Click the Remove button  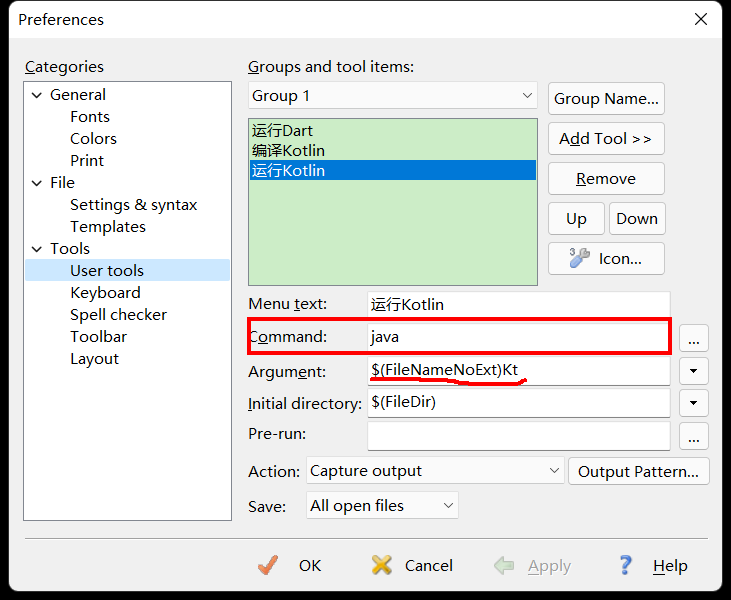606,178
